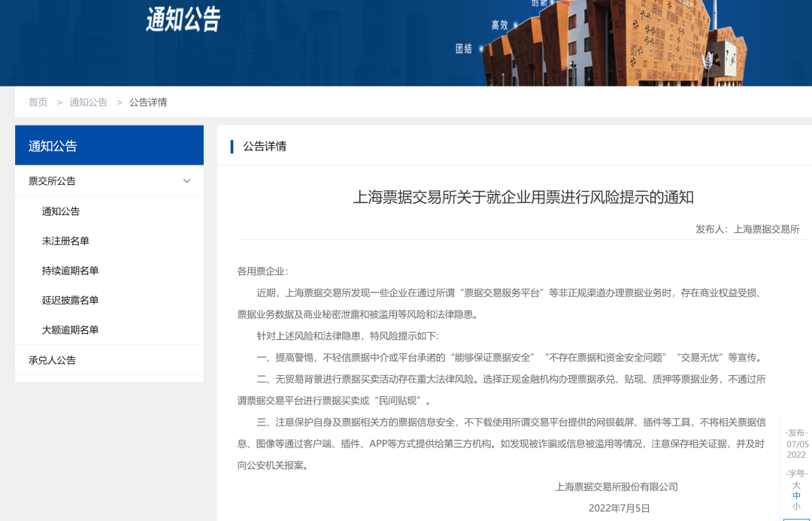Click the paragraph starting 一、提高警惕
The image size is (812, 521).
click(509, 357)
